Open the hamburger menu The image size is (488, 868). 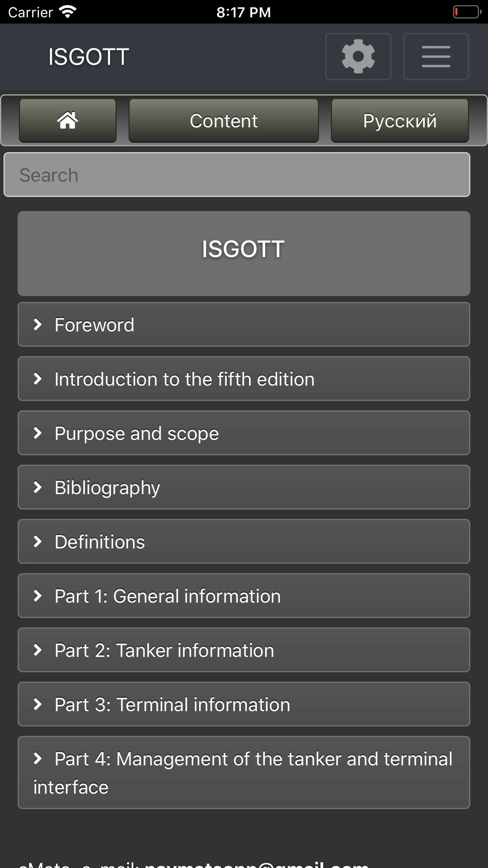point(436,57)
